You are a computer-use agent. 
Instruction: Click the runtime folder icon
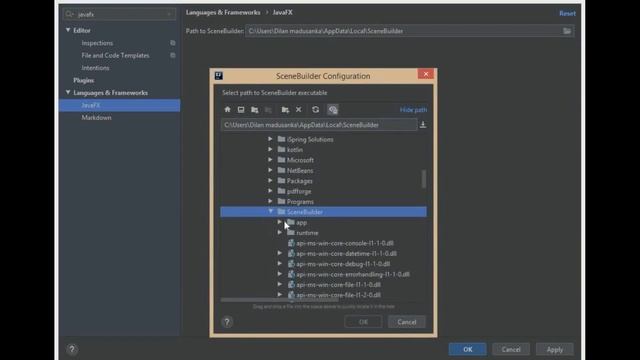(291, 232)
